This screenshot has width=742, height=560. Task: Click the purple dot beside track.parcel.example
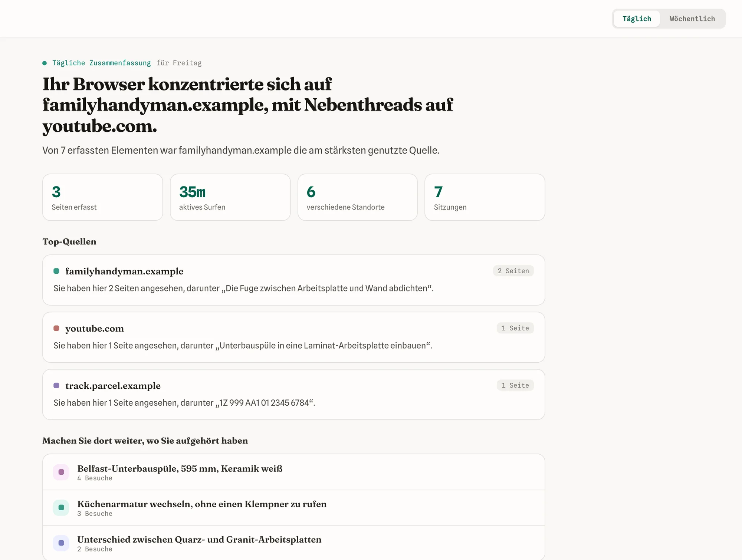[56, 386]
